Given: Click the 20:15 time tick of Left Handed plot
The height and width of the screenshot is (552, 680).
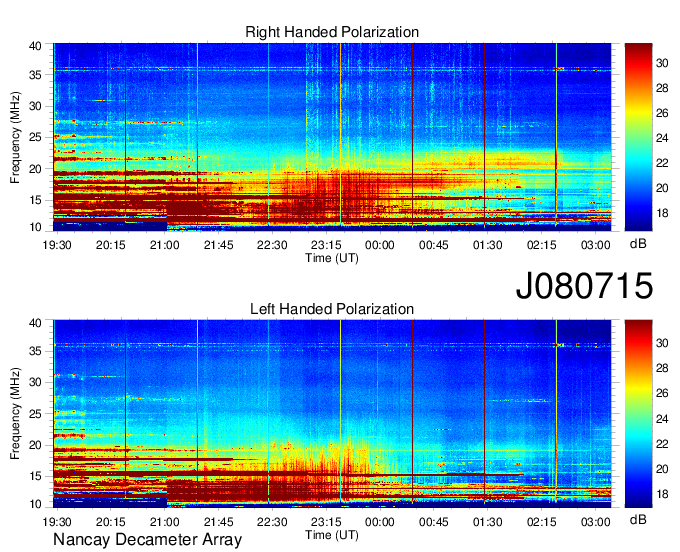Looking at the screenshot, I should (x=111, y=522).
